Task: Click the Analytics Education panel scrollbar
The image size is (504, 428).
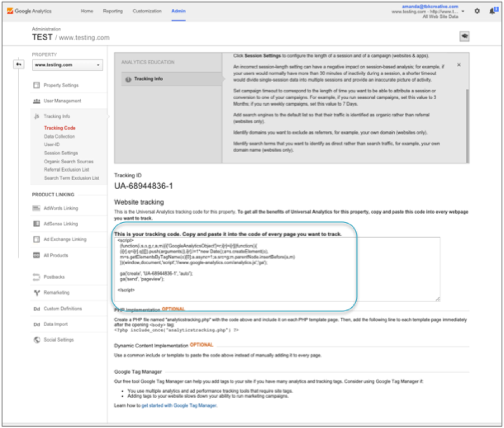Action: pyautogui.click(x=468, y=126)
